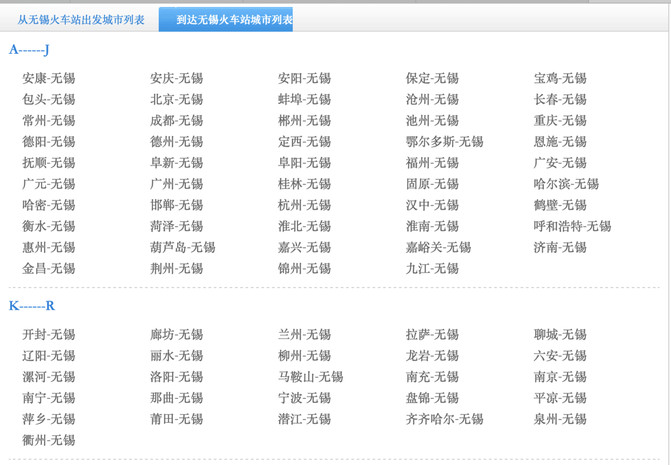Open the 九江-无锡 route
Screen dimensions: 671x465
[x=432, y=269]
